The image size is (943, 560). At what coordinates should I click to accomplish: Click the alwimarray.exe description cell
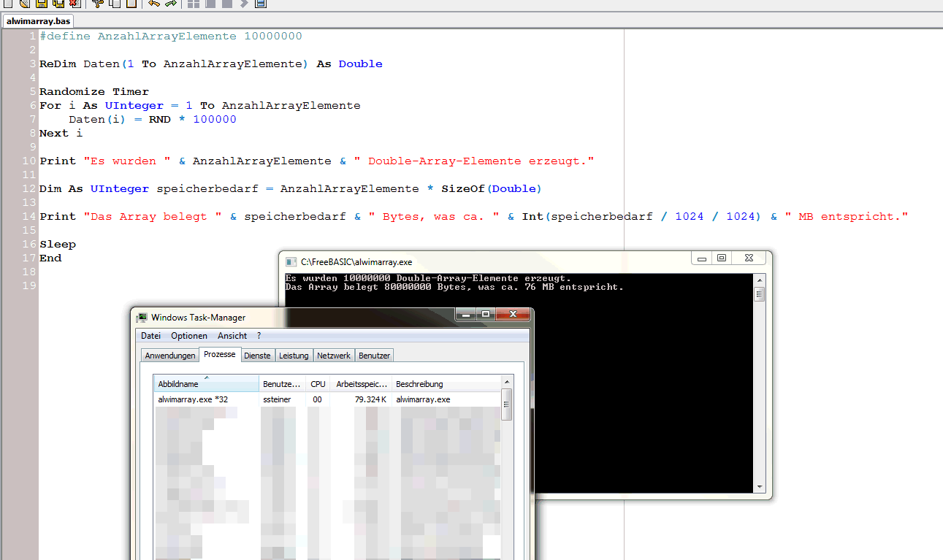point(423,399)
